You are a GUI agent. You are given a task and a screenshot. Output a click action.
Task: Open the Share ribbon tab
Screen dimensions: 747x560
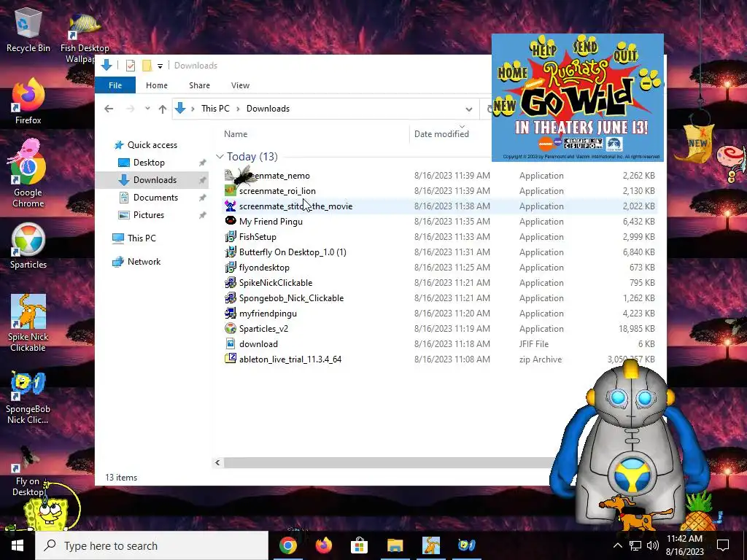click(199, 85)
